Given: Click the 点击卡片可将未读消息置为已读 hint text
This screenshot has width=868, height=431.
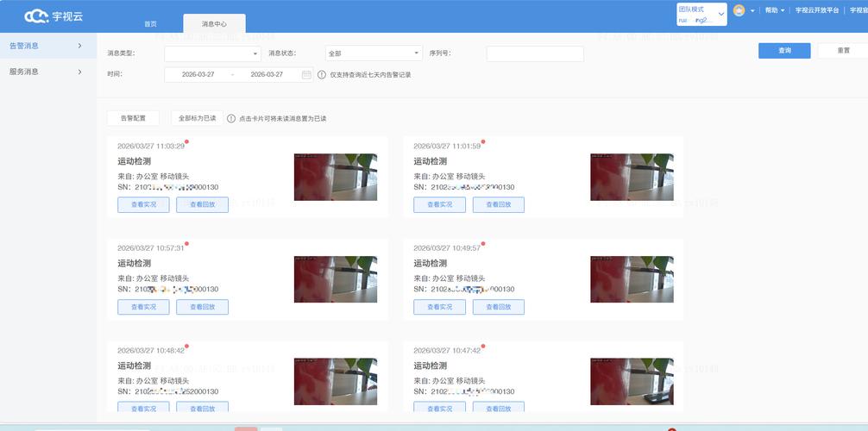Looking at the screenshot, I should point(282,119).
